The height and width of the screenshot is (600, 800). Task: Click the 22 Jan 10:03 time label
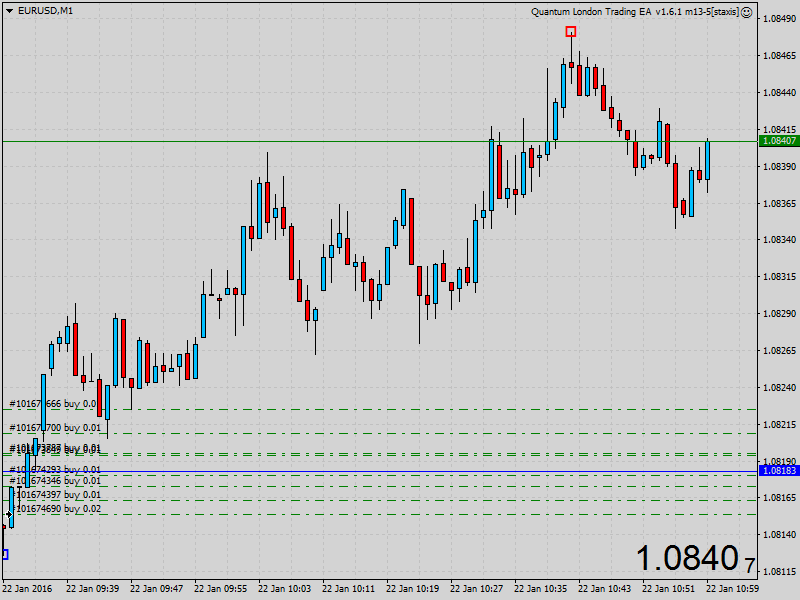coord(285,589)
